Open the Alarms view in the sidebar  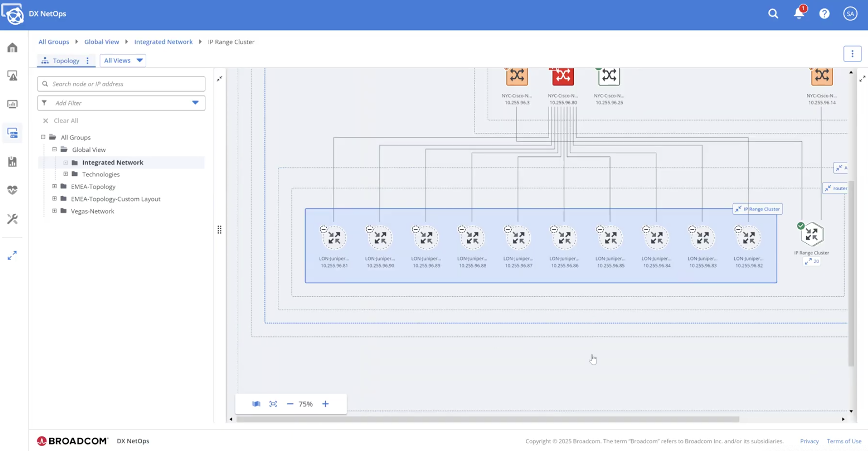point(12,76)
